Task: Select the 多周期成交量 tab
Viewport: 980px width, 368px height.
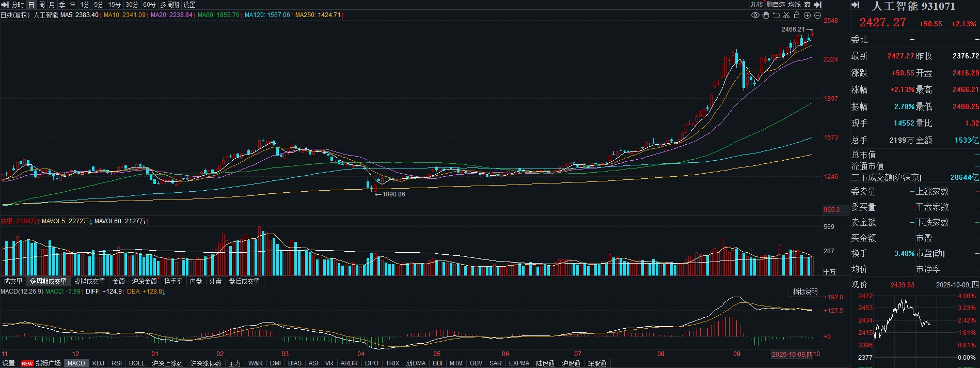Action: [48, 281]
